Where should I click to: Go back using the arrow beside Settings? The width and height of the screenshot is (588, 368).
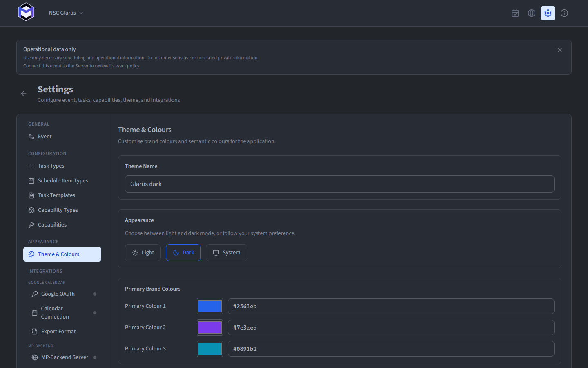[x=24, y=94]
